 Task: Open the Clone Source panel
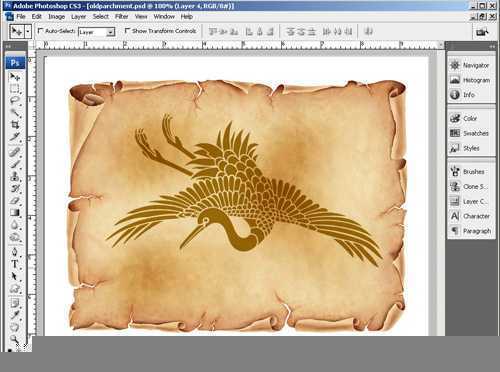pyautogui.click(x=470, y=187)
